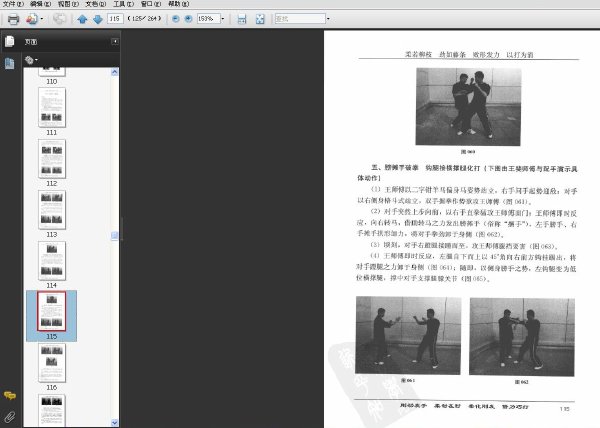Click the fit full page icon
600x428 pixels.
coord(260,19)
